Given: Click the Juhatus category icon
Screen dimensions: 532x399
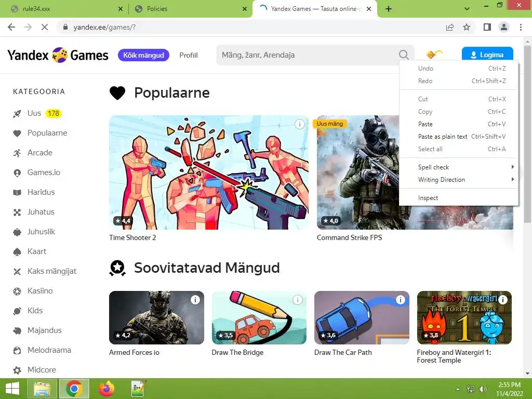Looking at the screenshot, I should 17,212.
